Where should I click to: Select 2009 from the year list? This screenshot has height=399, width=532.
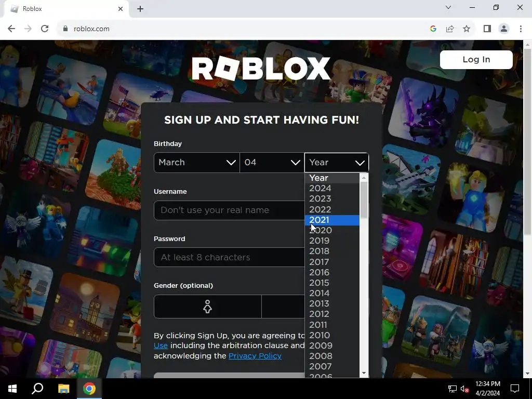(332, 345)
